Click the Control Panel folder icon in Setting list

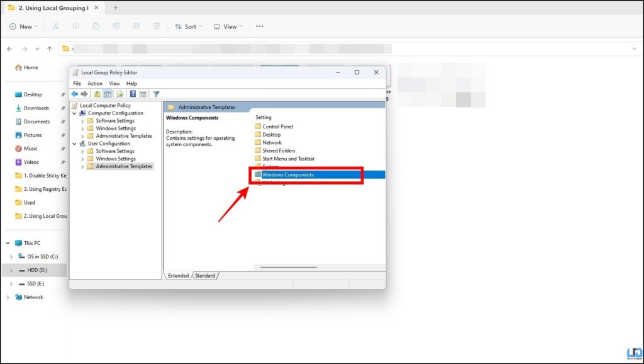point(258,127)
